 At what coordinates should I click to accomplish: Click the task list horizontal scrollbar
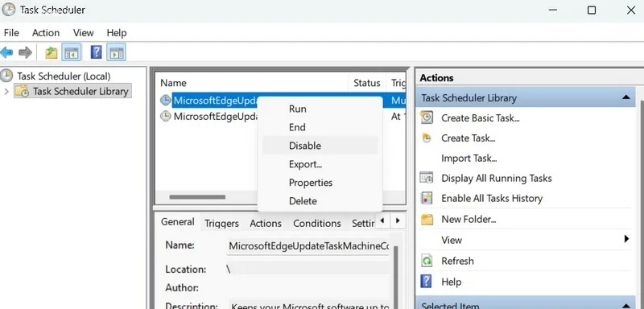click(x=197, y=197)
